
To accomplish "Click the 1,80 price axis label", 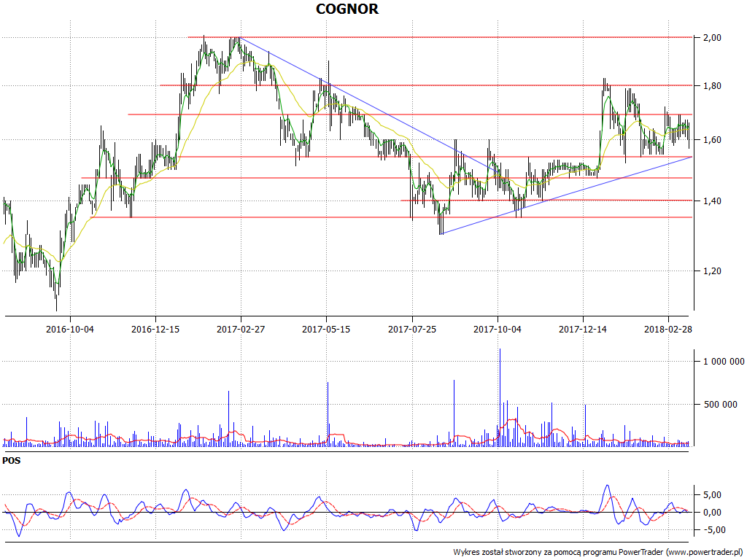I will click(x=712, y=86).
